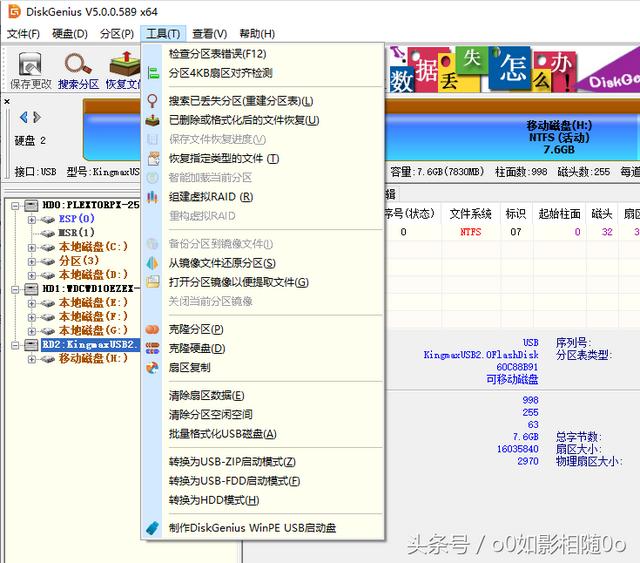Select 本地磁盘(G:) in the disk tree
The height and width of the screenshot is (563, 640).
93,330
